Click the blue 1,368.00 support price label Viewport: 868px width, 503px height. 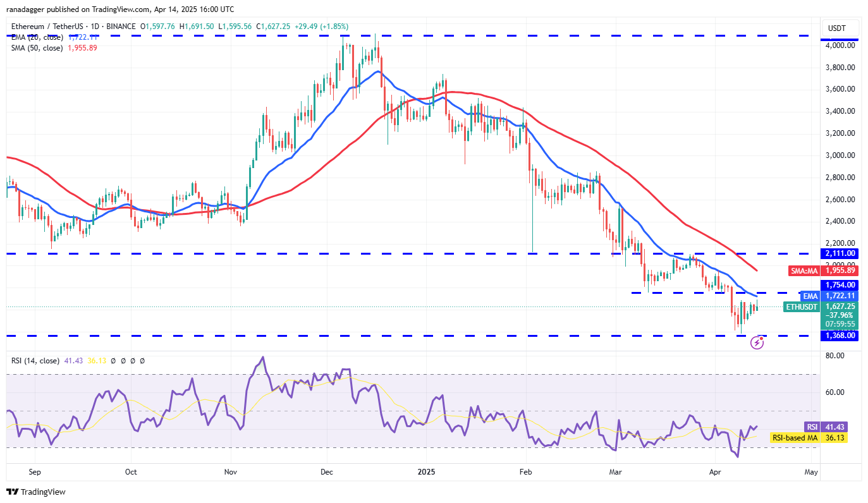tap(840, 336)
